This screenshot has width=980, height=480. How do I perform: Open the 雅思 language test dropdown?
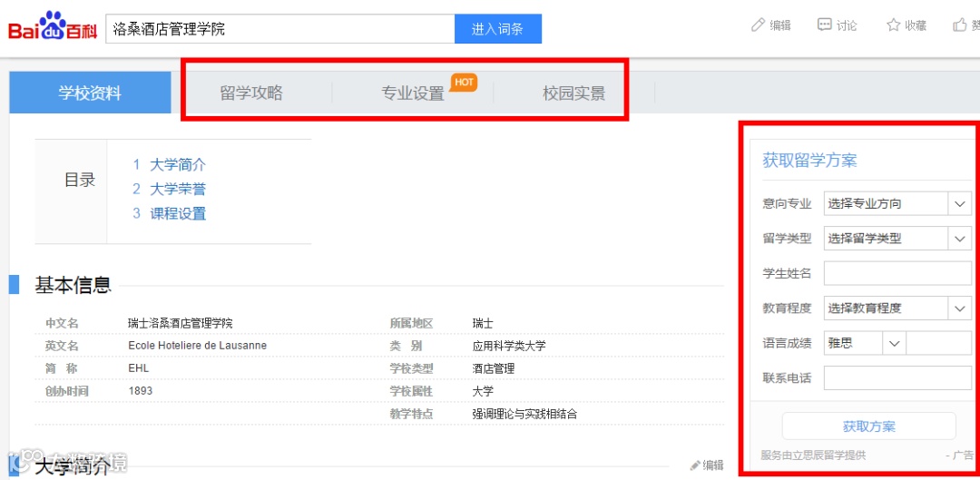click(865, 343)
